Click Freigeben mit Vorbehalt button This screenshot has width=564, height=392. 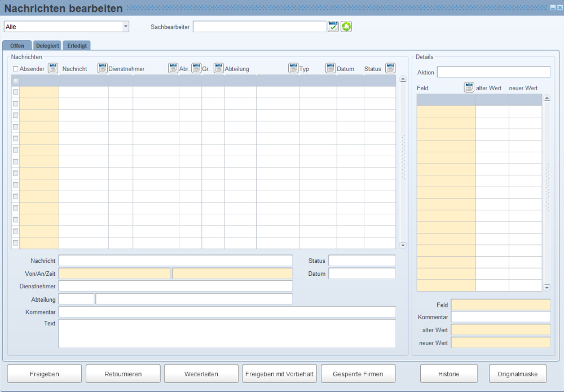coord(280,374)
